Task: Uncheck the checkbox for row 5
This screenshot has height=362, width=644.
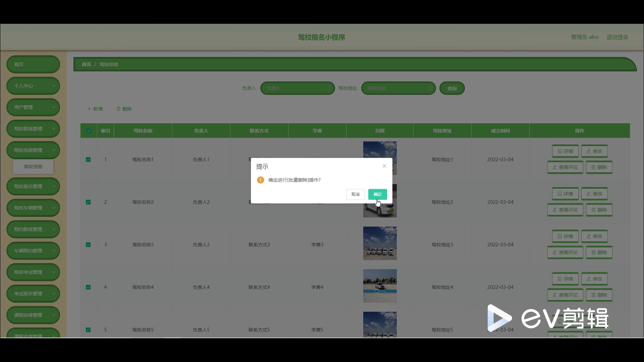Action: (88, 330)
